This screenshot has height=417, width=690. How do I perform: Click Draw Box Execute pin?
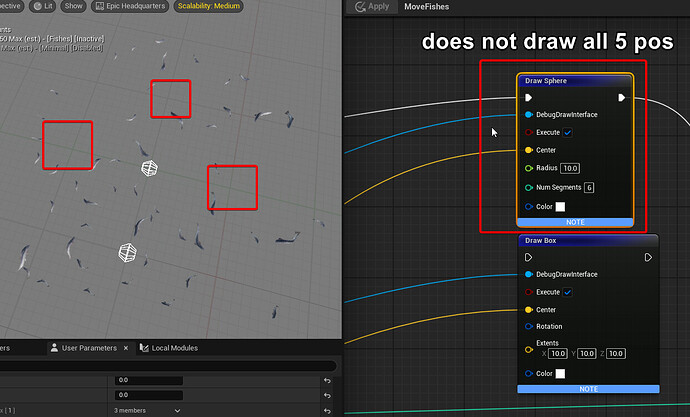529,292
